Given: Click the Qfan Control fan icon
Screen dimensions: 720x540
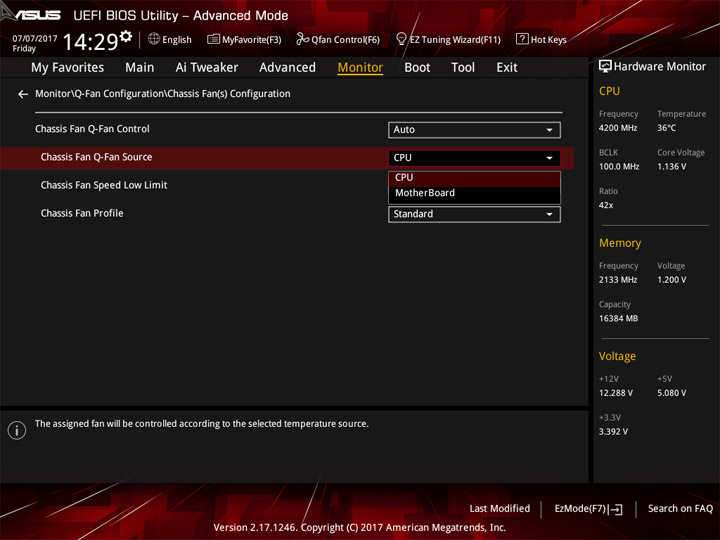Looking at the screenshot, I should 302,39.
